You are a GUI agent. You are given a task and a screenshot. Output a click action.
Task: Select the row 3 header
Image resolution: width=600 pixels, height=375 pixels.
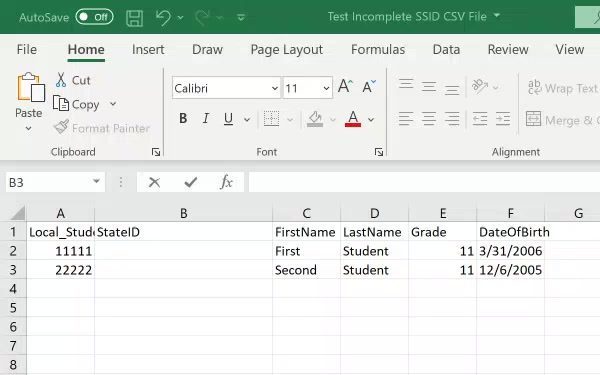13,270
